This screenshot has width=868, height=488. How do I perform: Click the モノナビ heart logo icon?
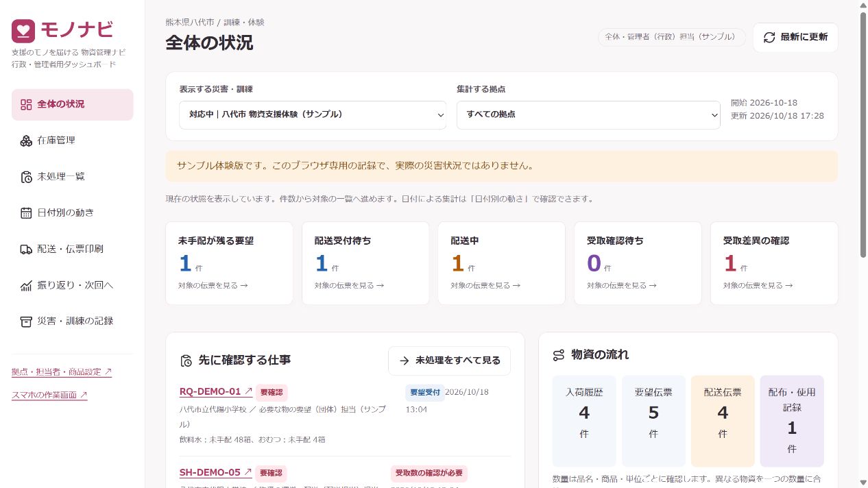pos(23,30)
